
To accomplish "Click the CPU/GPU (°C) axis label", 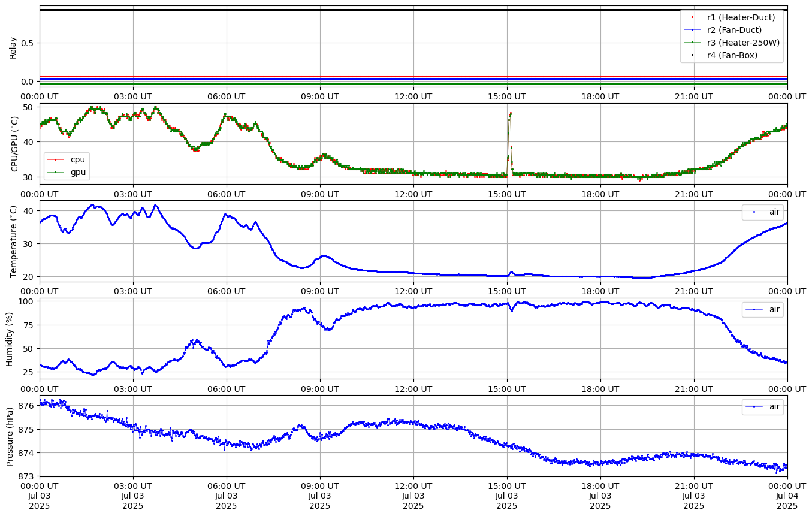I will pyautogui.click(x=14, y=144).
